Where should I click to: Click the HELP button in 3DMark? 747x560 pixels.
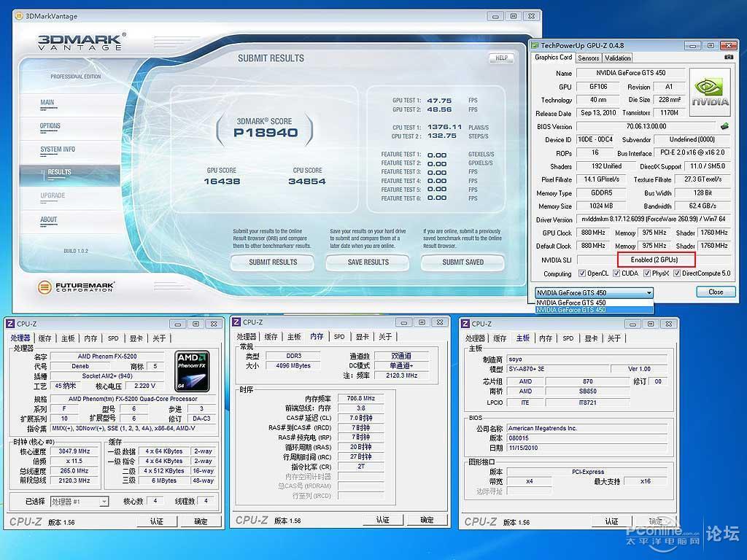(501, 58)
